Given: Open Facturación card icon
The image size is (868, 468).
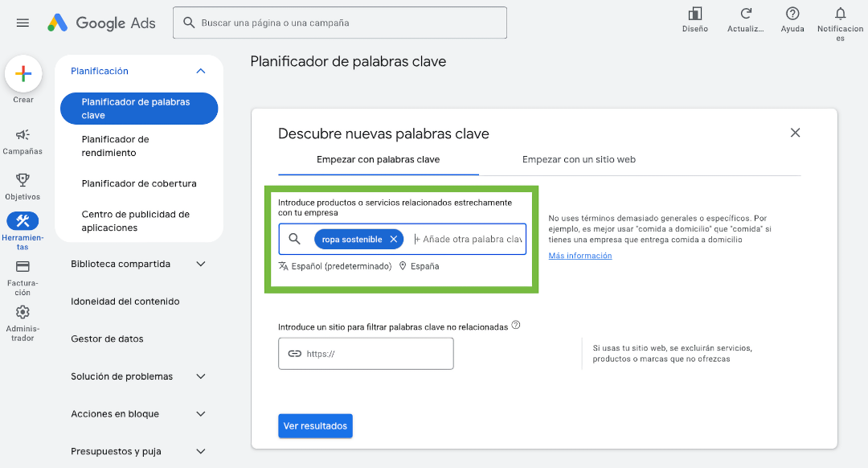Looking at the screenshot, I should pos(23,266).
